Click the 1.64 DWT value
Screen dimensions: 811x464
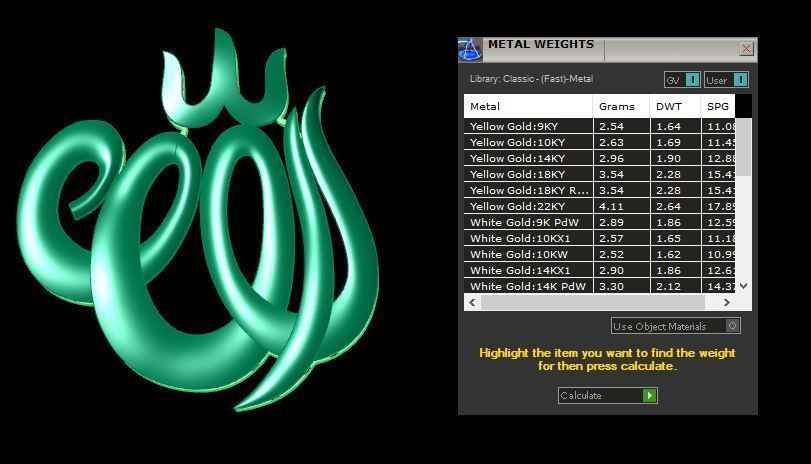click(x=668, y=126)
